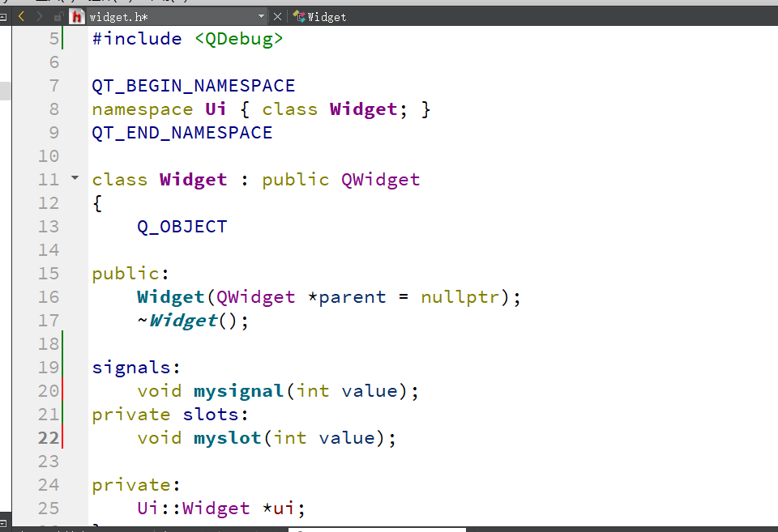Click the public: access specifier on line 15
Screen dimensions: 778x532
(130, 274)
